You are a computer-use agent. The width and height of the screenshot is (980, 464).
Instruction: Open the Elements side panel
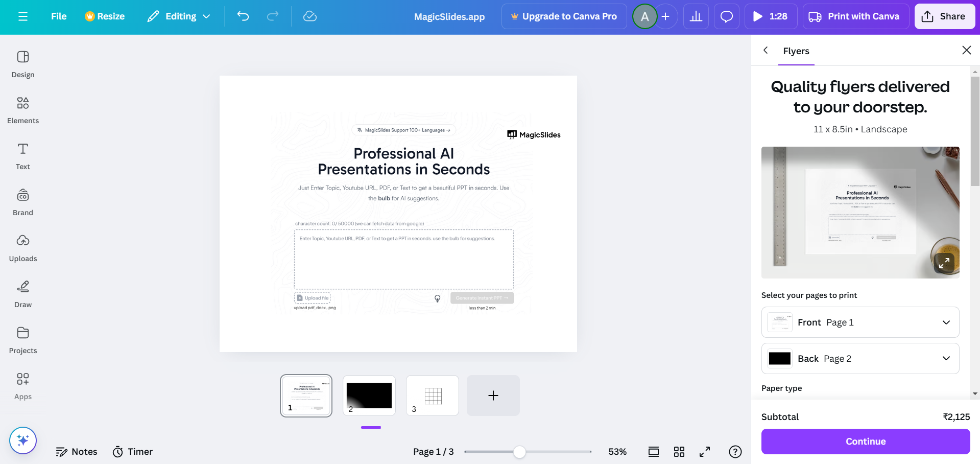pos(23,110)
